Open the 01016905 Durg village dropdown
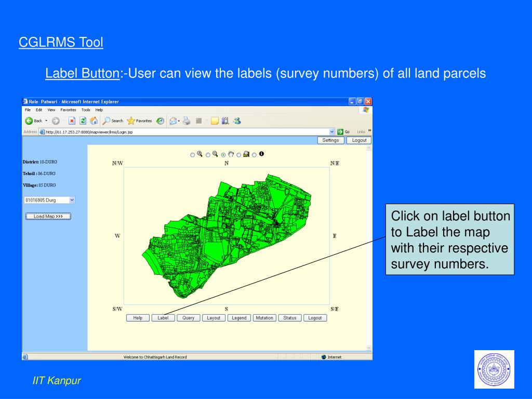Image resolution: width=532 pixels, height=399 pixels. coord(72,199)
